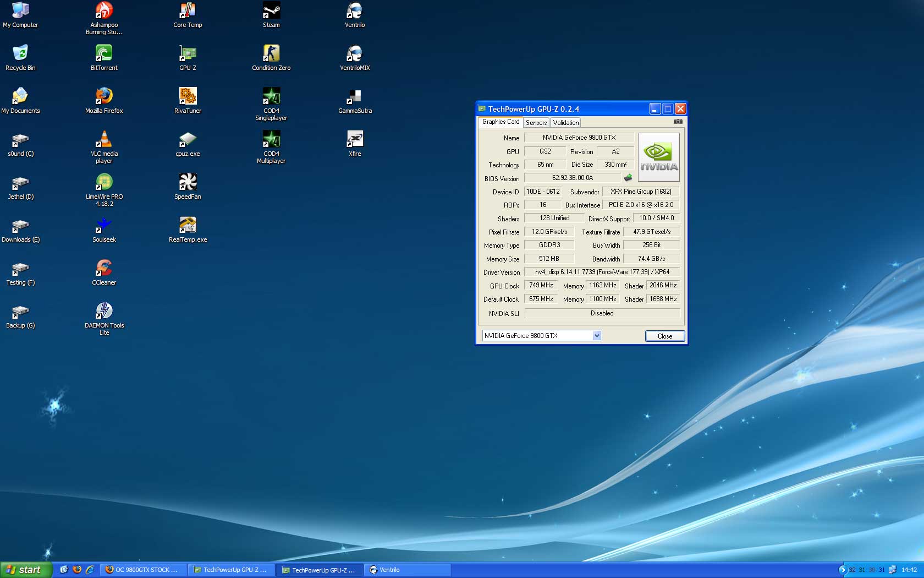Click the NVIDIA SLI Disabled field
The image size is (924, 578).
coord(602,313)
